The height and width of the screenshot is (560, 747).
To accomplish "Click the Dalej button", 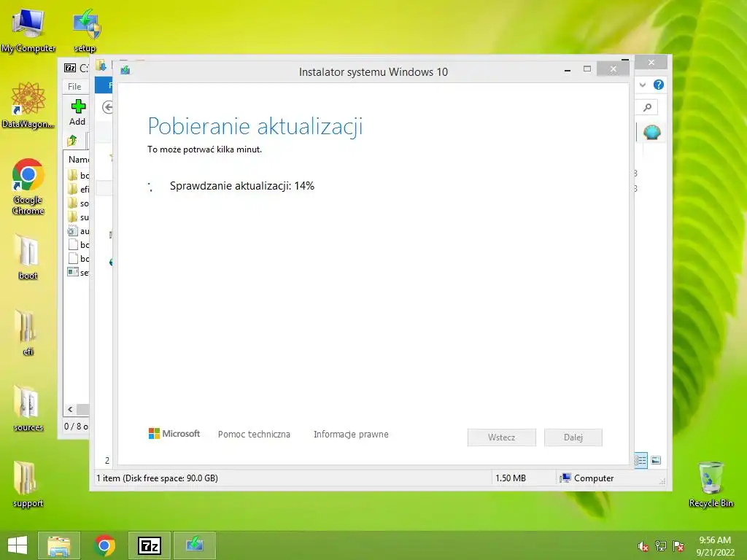I will point(573,437).
